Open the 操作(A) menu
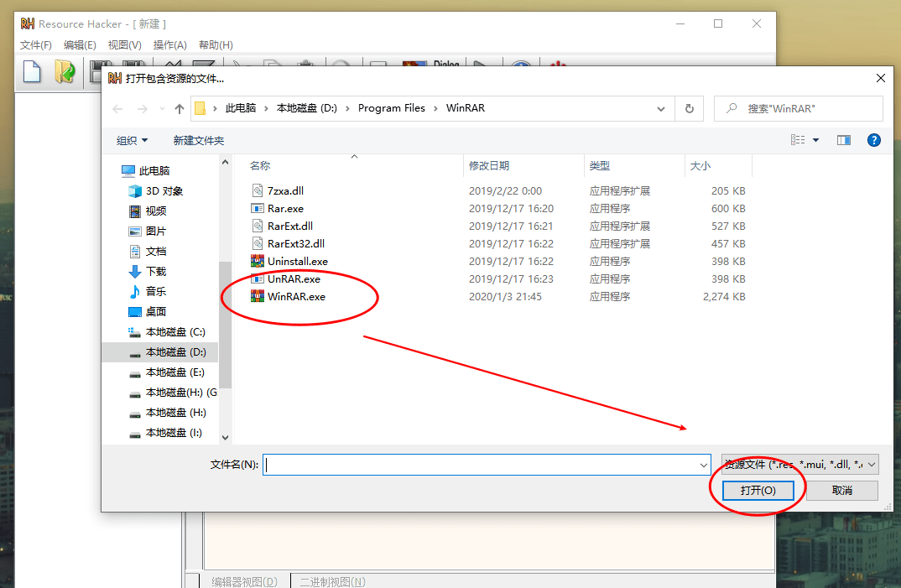Screen dimensions: 901x588 (x=170, y=44)
